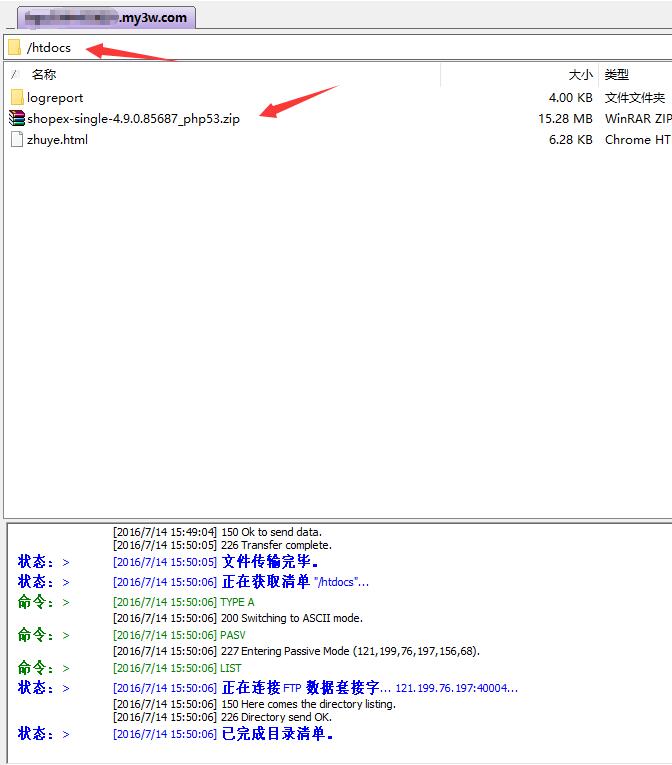
Task: Sort files by the 大小 column header
Action: [580, 75]
